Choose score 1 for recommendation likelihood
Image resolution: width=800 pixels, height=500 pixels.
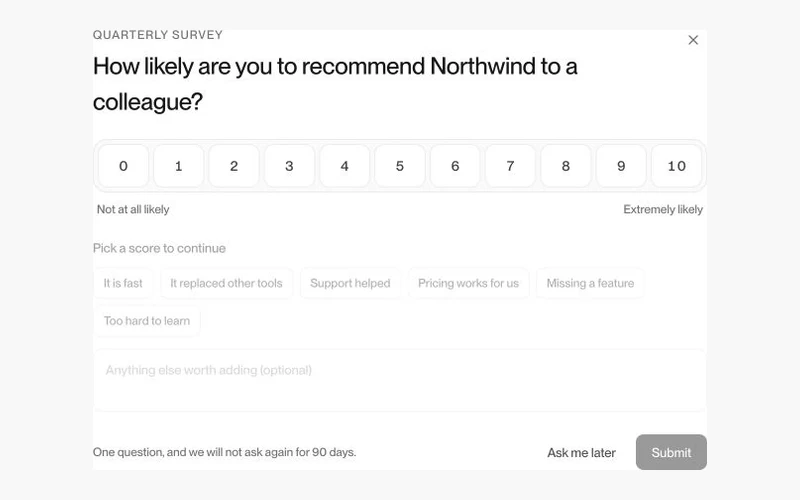[x=179, y=166]
